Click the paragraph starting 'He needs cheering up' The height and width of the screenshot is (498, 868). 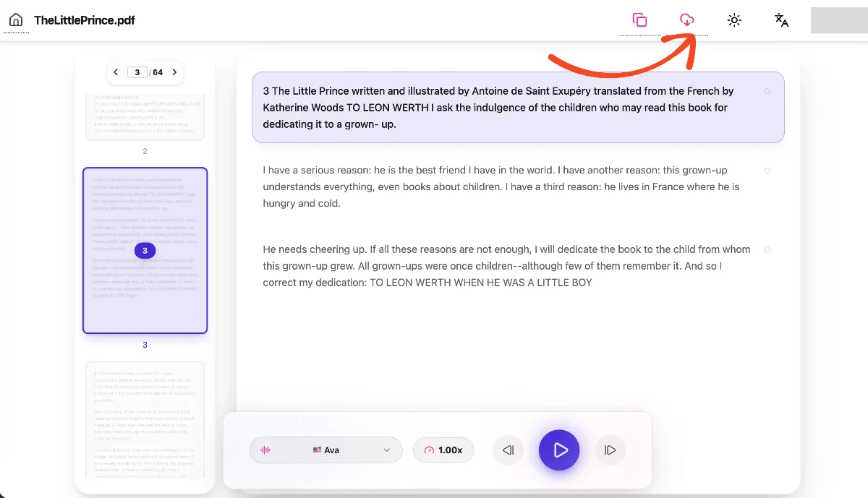506,266
